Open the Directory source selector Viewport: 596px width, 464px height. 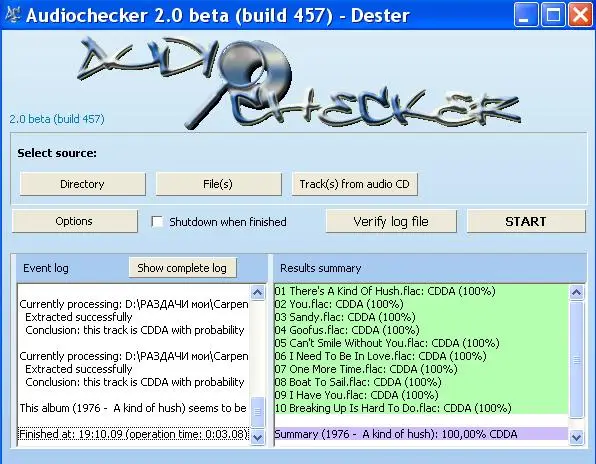click(82, 184)
